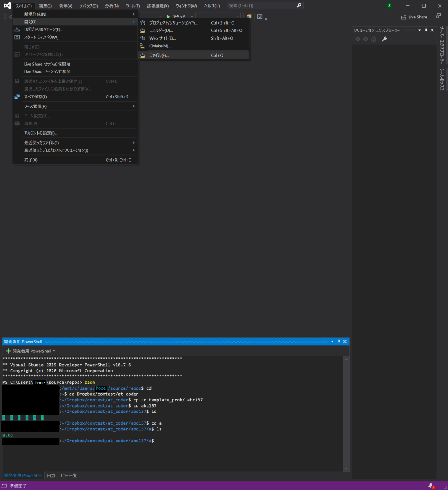Expand the New (新規作成) submenu
The height and width of the screenshot is (490, 448).
tap(75, 14)
